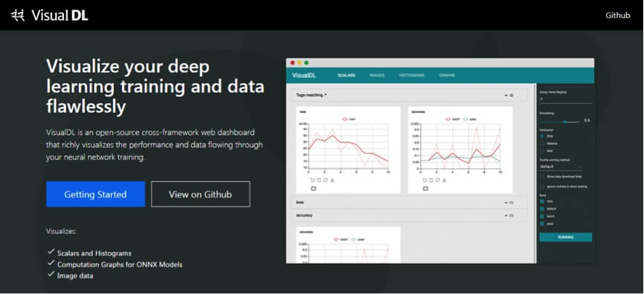
Task: Switch to the Histograms tab
Action: coord(411,76)
